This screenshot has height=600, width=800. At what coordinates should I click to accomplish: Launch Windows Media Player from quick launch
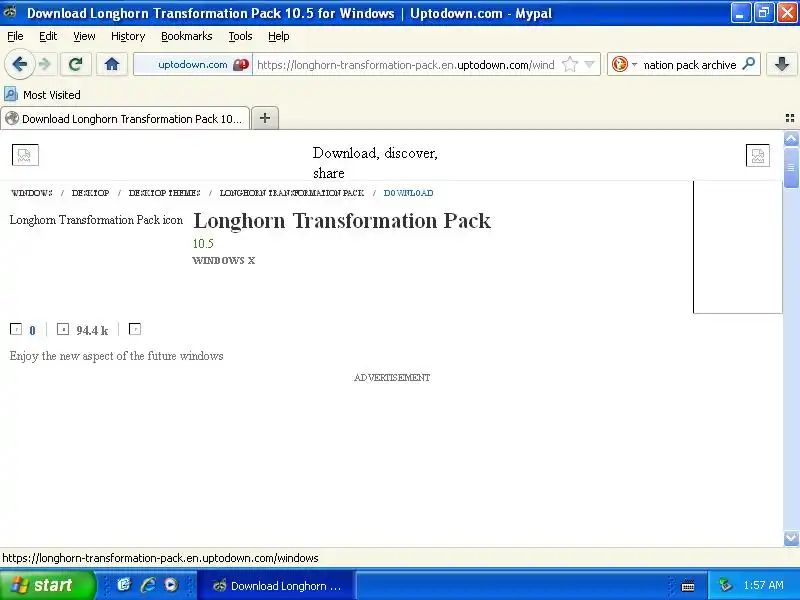pyautogui.click(x=171, y=585)
